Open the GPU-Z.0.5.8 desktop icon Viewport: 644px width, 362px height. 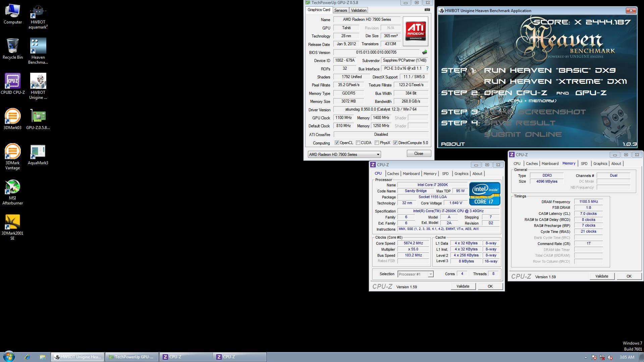[x=38, y=119]
